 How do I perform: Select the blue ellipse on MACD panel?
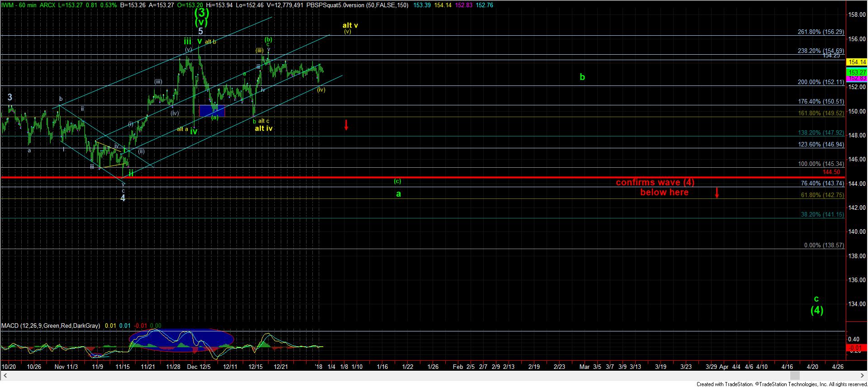pos(181,340)
